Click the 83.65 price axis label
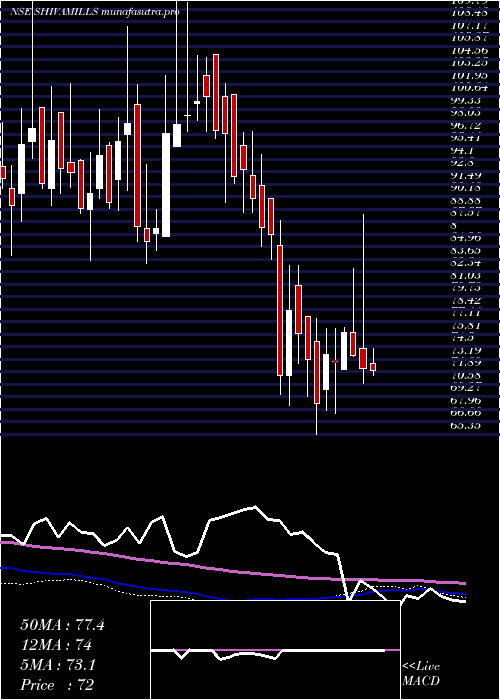Viewport: 500px width, 700px height. click(466, 250)
